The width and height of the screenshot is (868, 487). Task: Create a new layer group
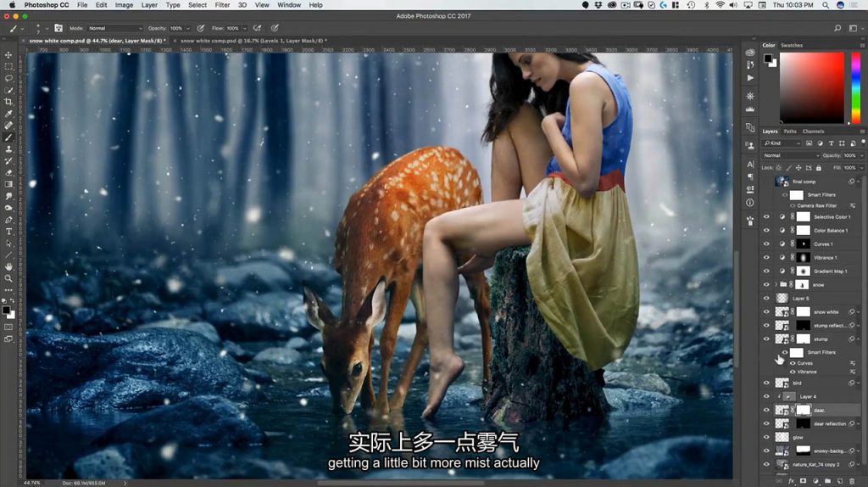coord(827,481)
